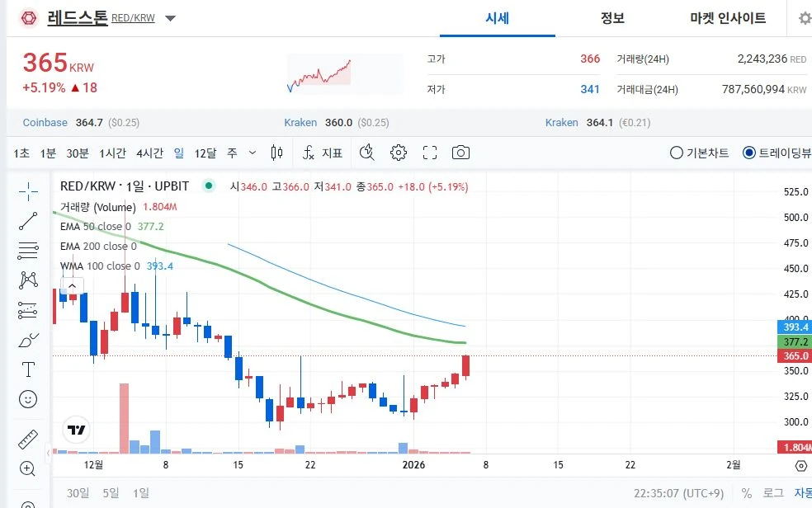
Task: Select the 트레이딩뷰 radio option
Action: coord(777,153)
